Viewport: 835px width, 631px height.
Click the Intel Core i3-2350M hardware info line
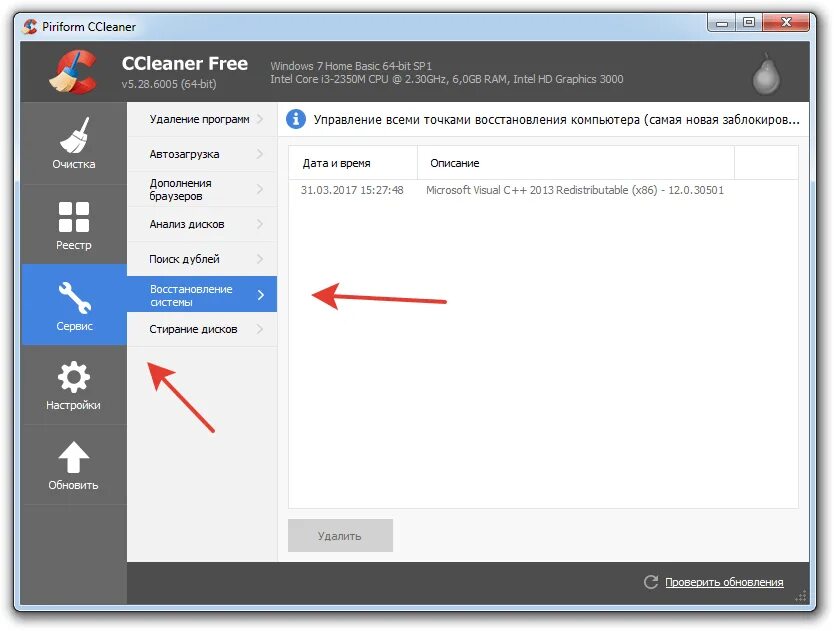[446, 79]
